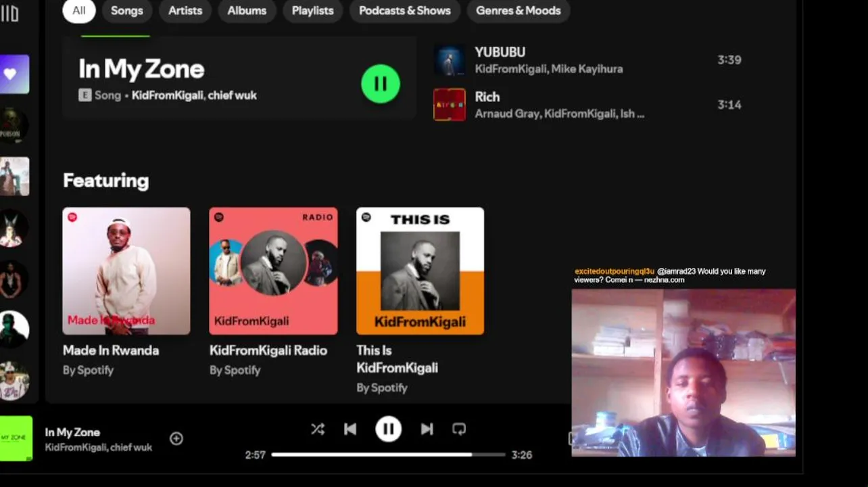Open Liked Songs heart tile in sidebar
This screenshot has height=487, width=868.
click(x=13, y=74)
